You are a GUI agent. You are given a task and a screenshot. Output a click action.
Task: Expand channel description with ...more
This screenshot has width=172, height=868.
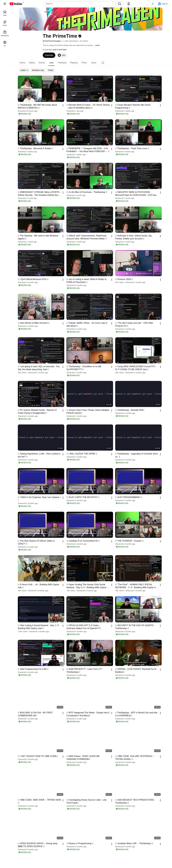pyautogui.click(x=97, y=45)
